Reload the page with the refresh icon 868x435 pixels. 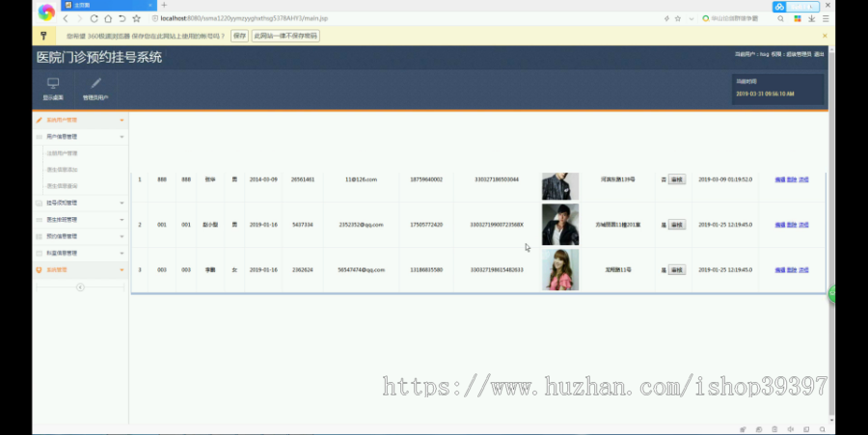95,18
